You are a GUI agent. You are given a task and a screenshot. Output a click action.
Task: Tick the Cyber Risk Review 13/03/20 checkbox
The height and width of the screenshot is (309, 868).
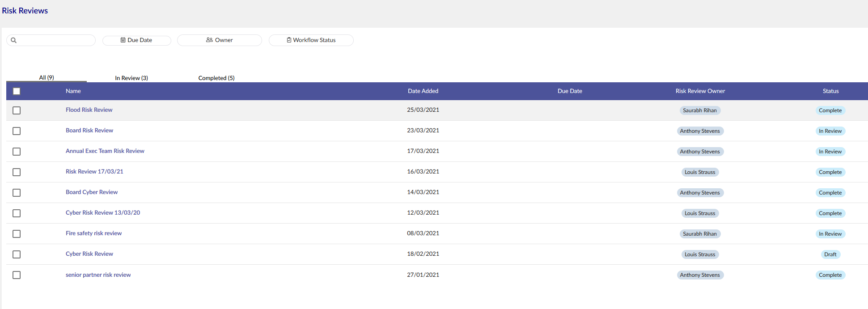(17, 213)
